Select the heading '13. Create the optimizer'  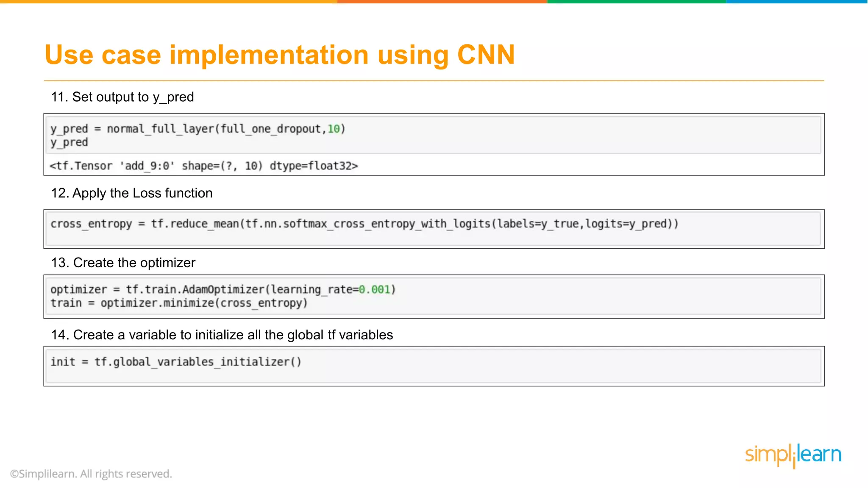(x=123, y=263)
